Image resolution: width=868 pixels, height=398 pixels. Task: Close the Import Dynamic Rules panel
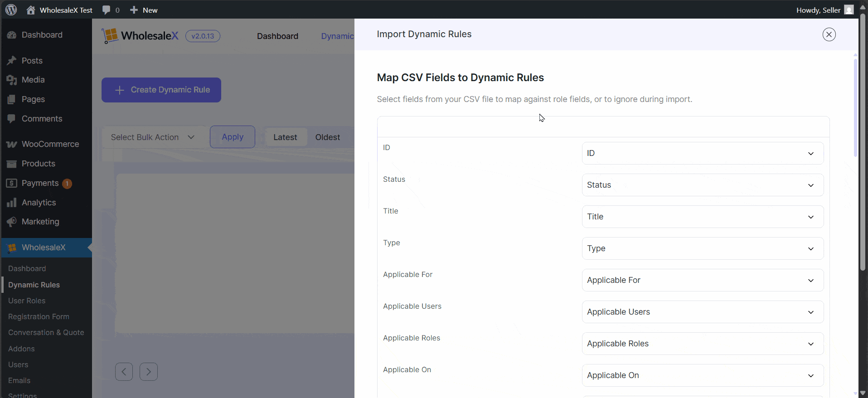(829, 34)
